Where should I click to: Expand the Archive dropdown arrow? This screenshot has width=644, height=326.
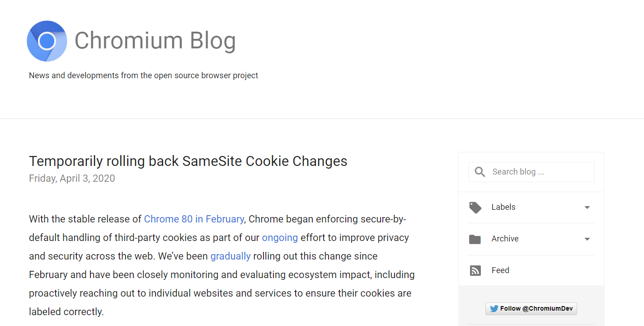(x=587, y=239)
